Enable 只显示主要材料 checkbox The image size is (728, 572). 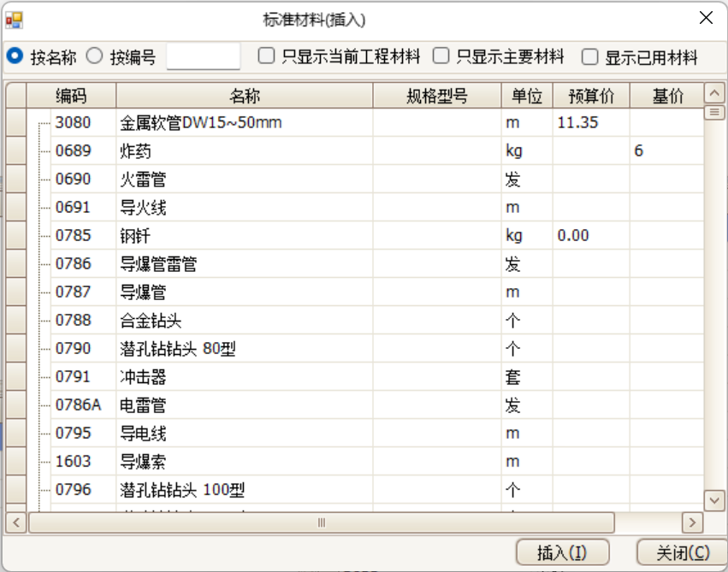[441, 56]
